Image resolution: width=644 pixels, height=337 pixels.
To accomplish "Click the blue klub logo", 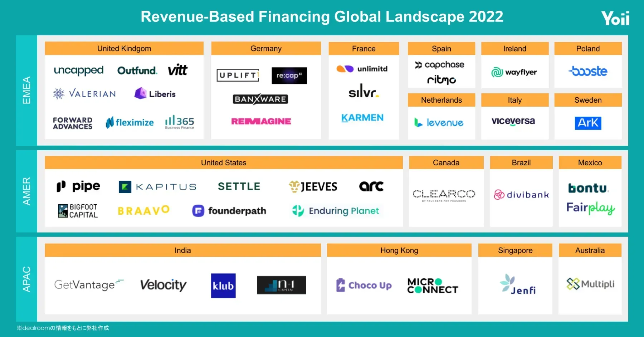I will 223,285.
